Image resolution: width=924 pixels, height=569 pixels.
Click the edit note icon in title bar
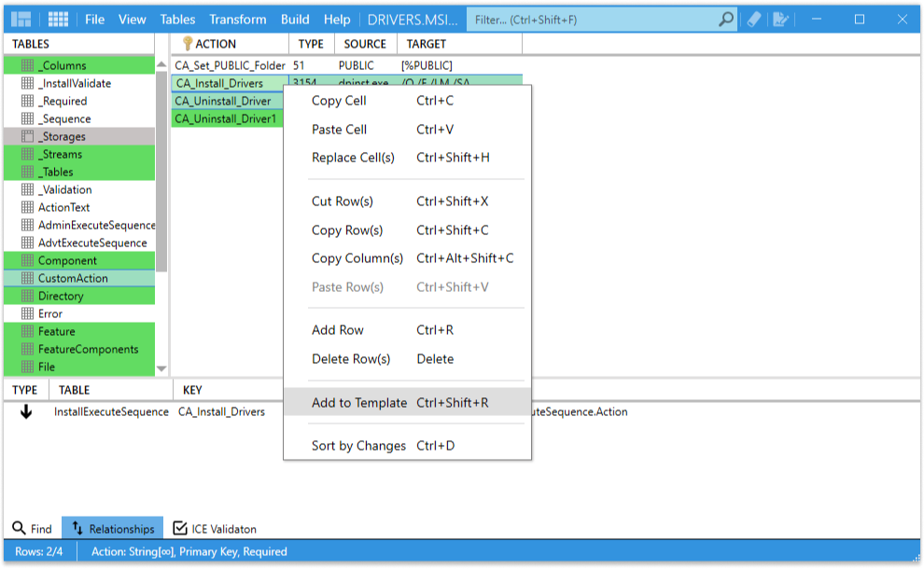[x=780, y=20]
